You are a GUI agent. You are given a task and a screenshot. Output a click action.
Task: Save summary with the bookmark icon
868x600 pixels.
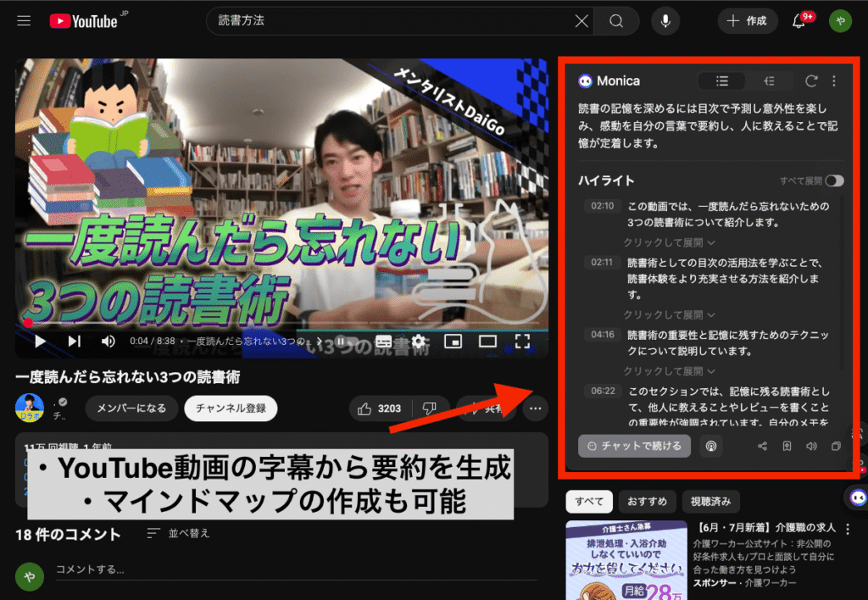coord(787,446)
